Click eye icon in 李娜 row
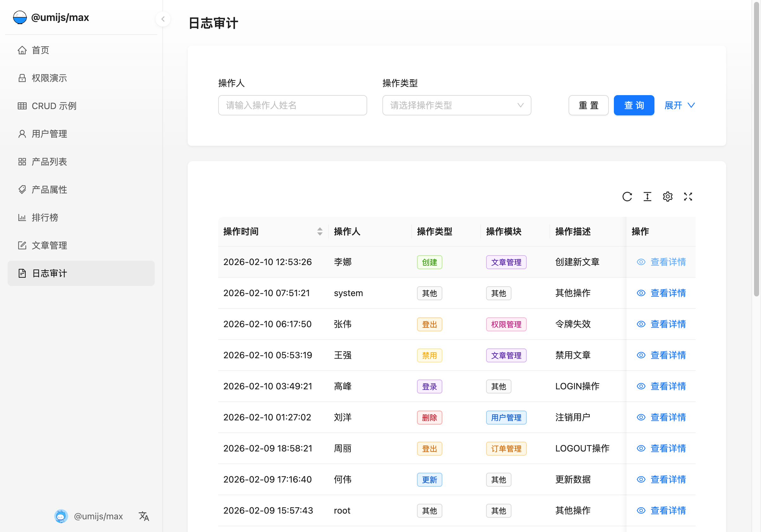This screenshot has height=532, width=761. [x=641, y=262]
